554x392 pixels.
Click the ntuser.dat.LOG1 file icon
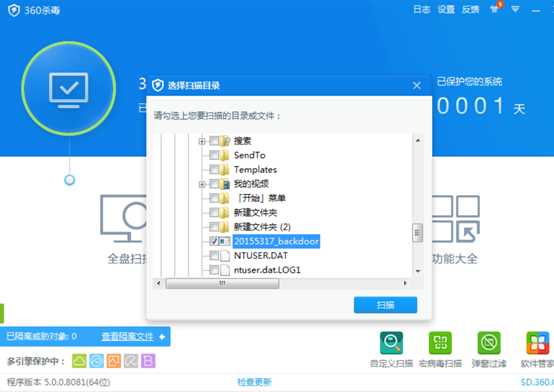[225, 270]
